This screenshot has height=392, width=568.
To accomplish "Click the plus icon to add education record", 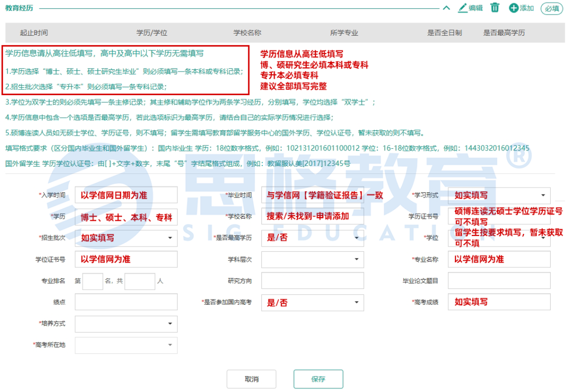I will (514, 8).
